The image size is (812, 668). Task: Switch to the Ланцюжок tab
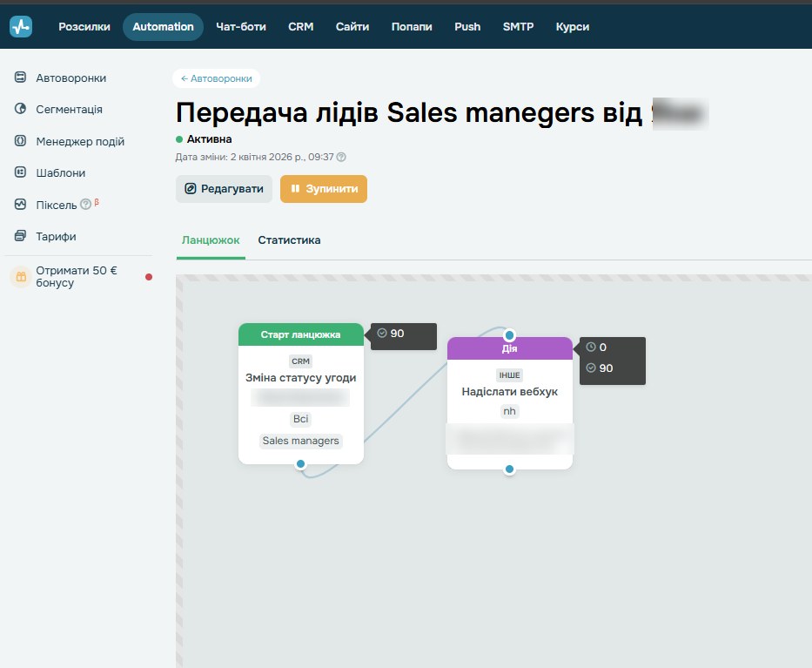[x=211, y=240]
